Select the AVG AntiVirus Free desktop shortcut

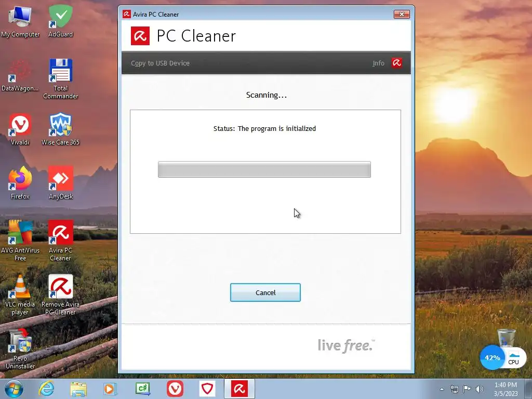click(x=20, y=241)
